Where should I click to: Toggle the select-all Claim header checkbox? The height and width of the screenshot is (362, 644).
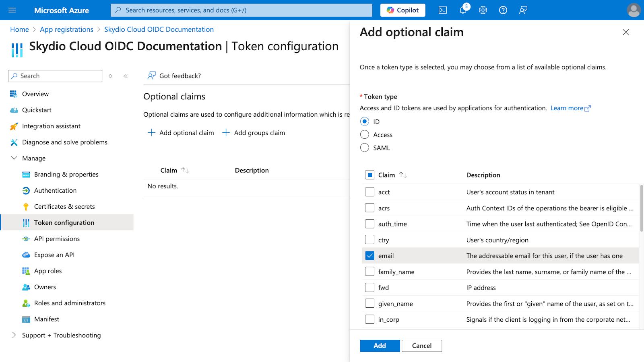tap(369, 175)
